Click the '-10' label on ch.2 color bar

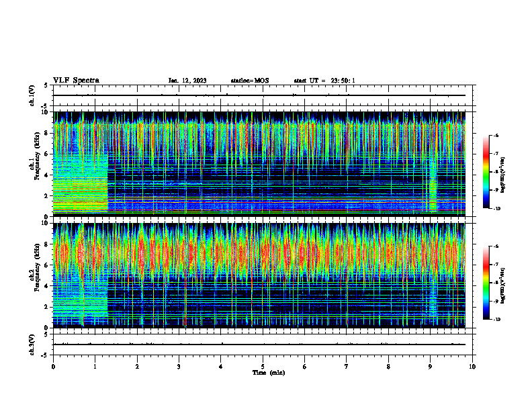tap(496, 320)
